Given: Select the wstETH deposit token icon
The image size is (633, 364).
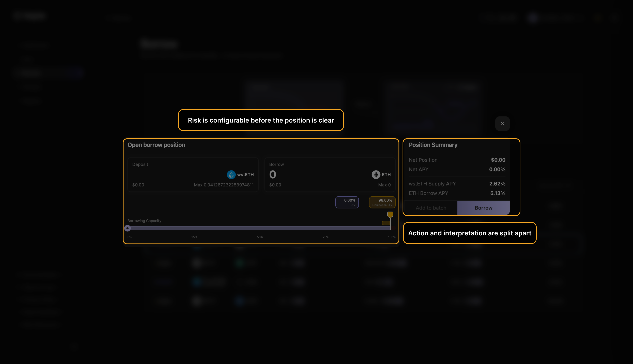Looking at the screenshot, I should 231,175.
